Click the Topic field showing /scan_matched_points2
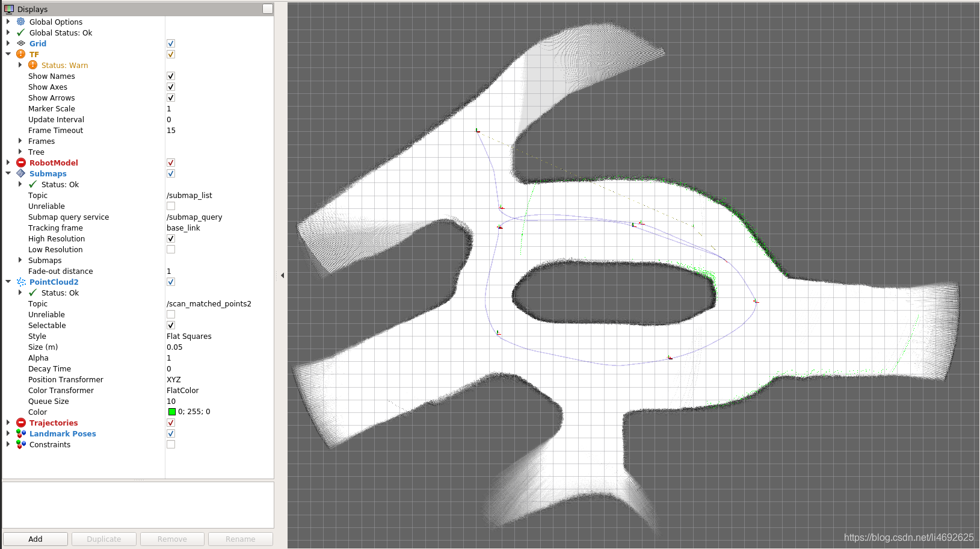Viewport: 980px width, 549px height. (x=209, y=303)
